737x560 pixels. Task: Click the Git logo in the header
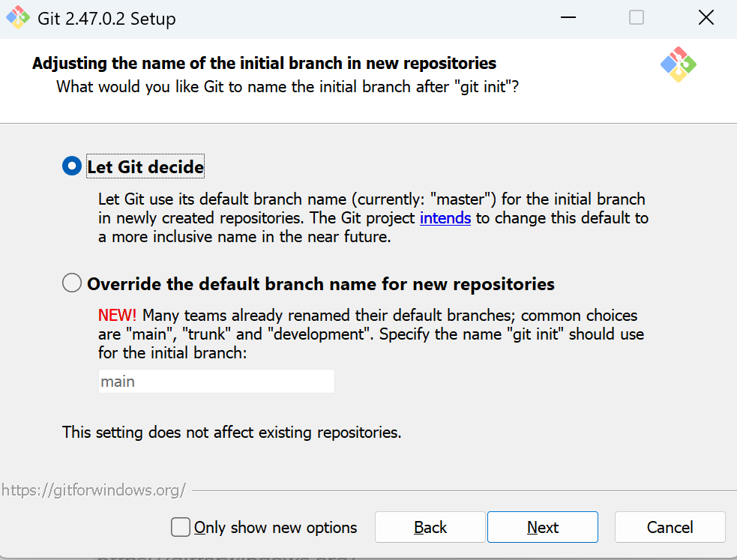coord(679,64)
